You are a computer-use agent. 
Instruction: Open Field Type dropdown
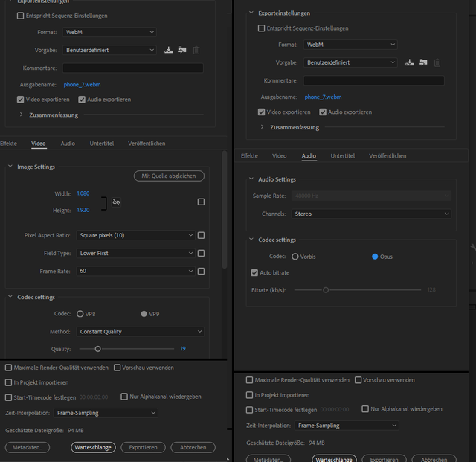tap(135, 253)
